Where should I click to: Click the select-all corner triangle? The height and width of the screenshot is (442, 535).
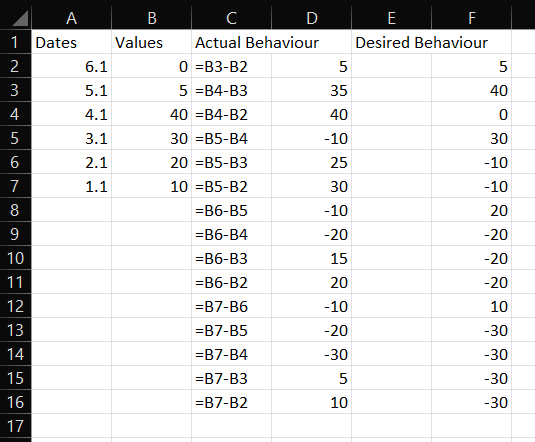(x=20, y=18)
